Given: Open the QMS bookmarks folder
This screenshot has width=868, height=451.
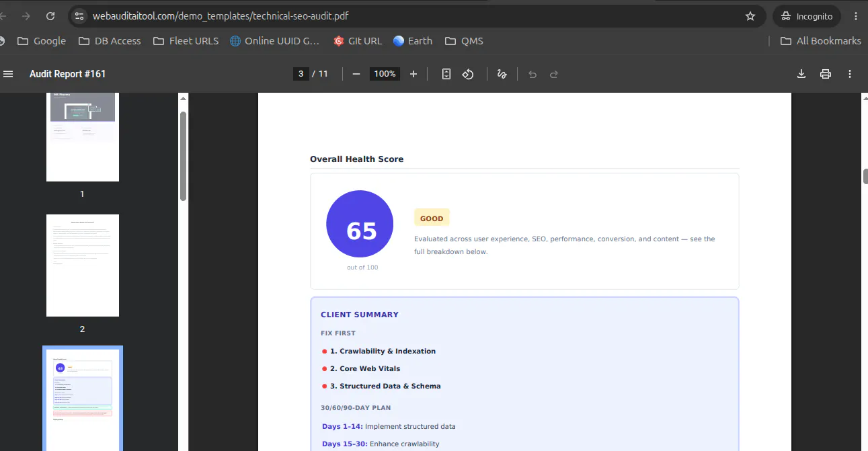Looking at the screenshot, I should pyautogui.click(x=464, y=41).
